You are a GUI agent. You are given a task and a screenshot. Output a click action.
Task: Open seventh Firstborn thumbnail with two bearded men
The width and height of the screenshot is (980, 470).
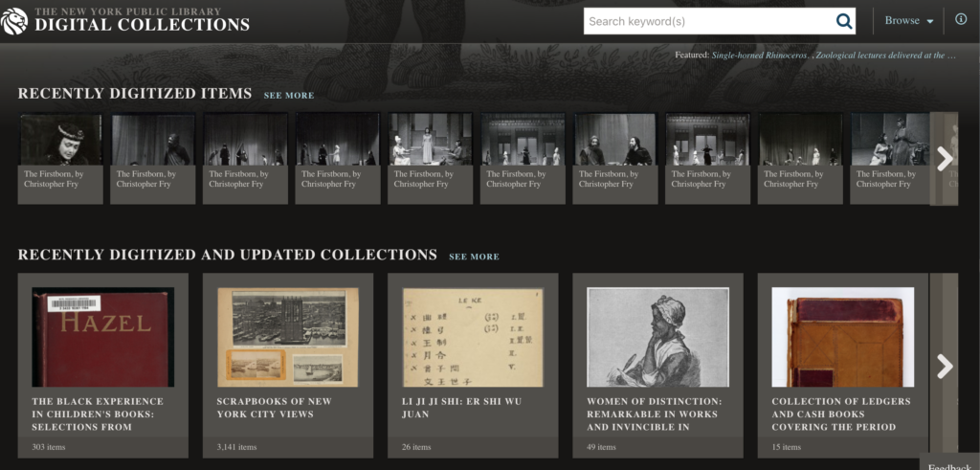click(x=615, y=140)
